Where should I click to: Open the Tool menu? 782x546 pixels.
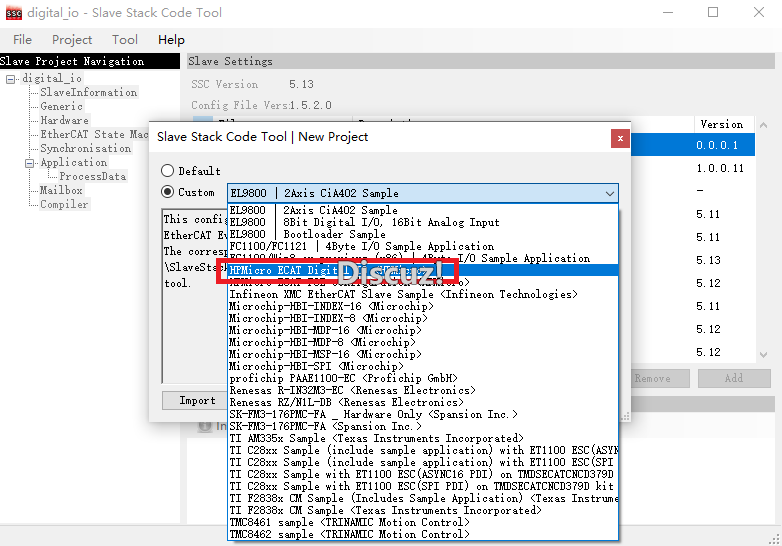125,39
